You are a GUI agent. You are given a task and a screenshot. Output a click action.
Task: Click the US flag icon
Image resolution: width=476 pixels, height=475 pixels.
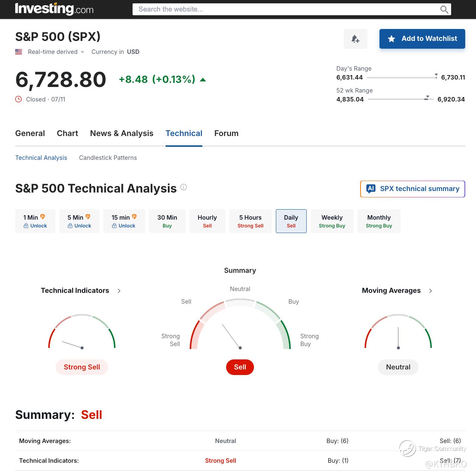click(x=19, y=52)
